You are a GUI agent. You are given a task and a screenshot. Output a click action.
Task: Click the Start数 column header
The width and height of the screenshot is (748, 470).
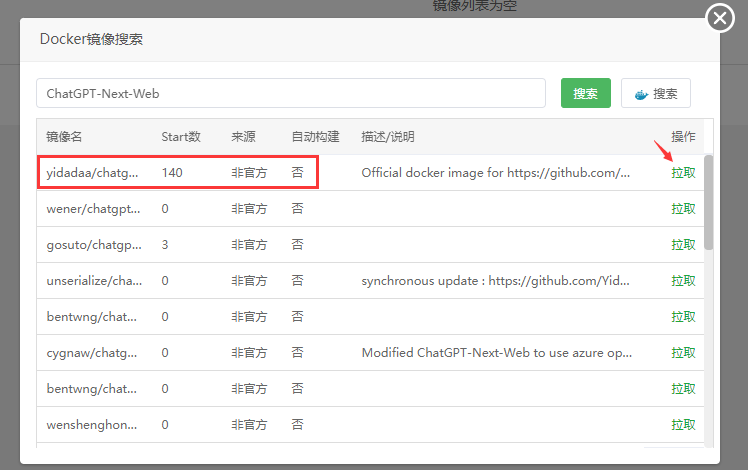tap(181, 137)
